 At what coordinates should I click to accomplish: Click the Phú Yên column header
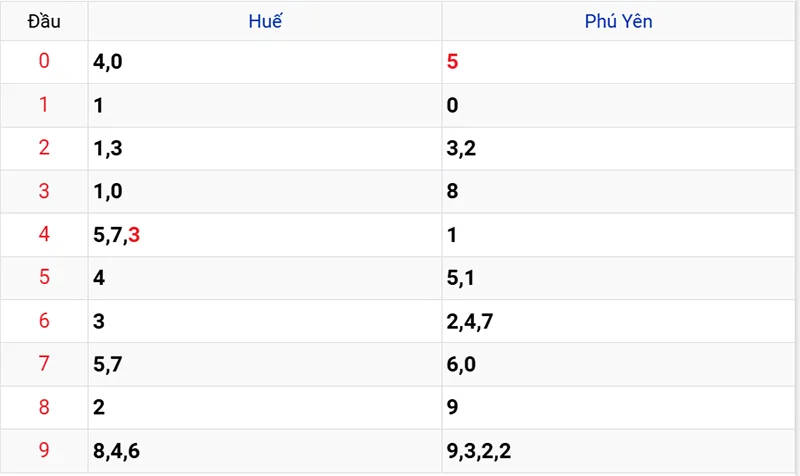(x=619, y=20)
